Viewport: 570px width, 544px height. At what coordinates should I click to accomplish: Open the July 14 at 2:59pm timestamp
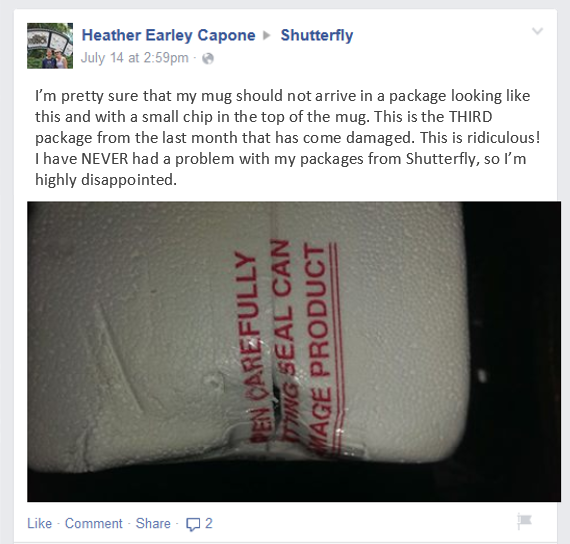(x=135, y=58)
